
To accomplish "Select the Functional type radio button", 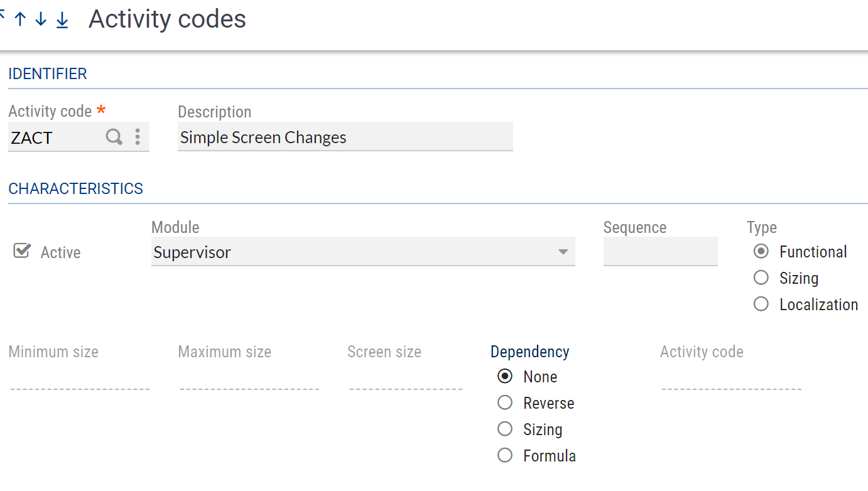I will 761,252.
